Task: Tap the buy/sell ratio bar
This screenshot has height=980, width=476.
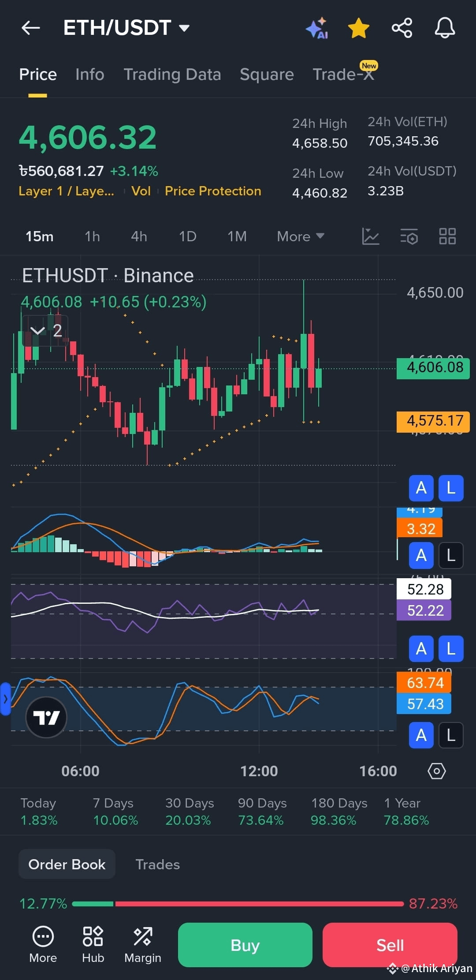Action: 238,904
